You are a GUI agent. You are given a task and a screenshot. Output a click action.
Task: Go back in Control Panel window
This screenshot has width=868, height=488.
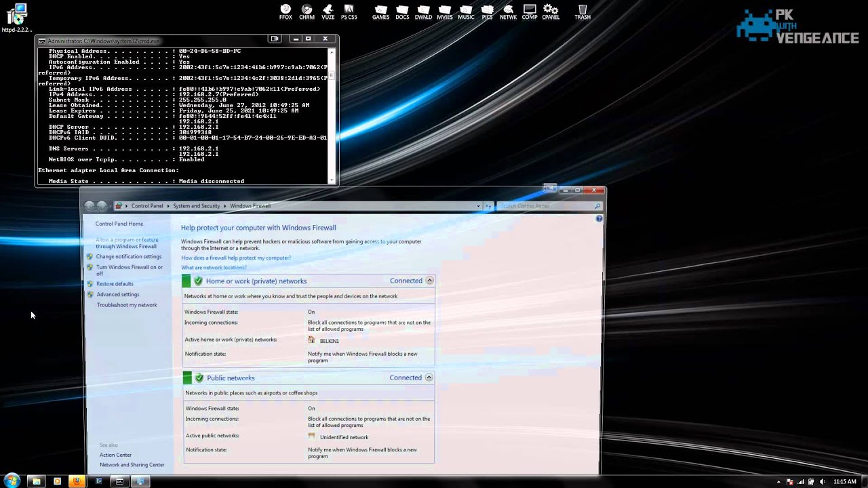pos(90,205)
